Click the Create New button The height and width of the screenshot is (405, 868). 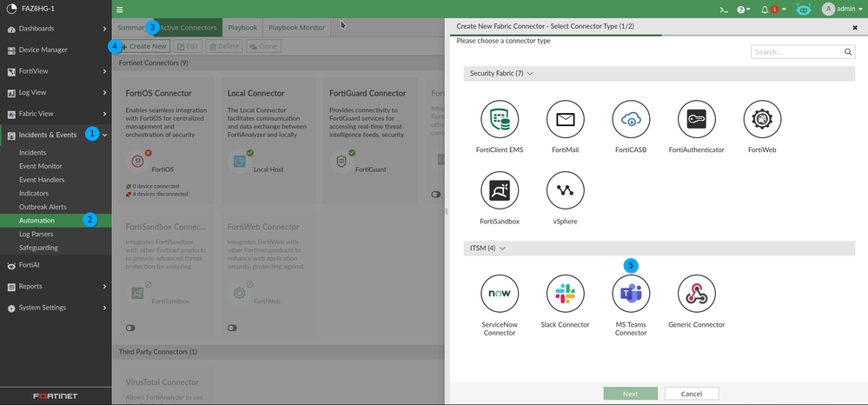pos(143,46)
